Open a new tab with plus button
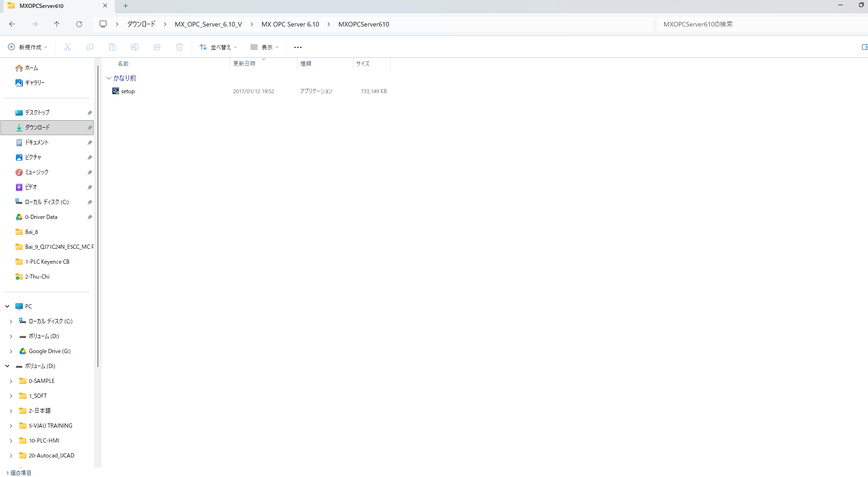This screenshot has width=868, height=477. tap(125, 6)
